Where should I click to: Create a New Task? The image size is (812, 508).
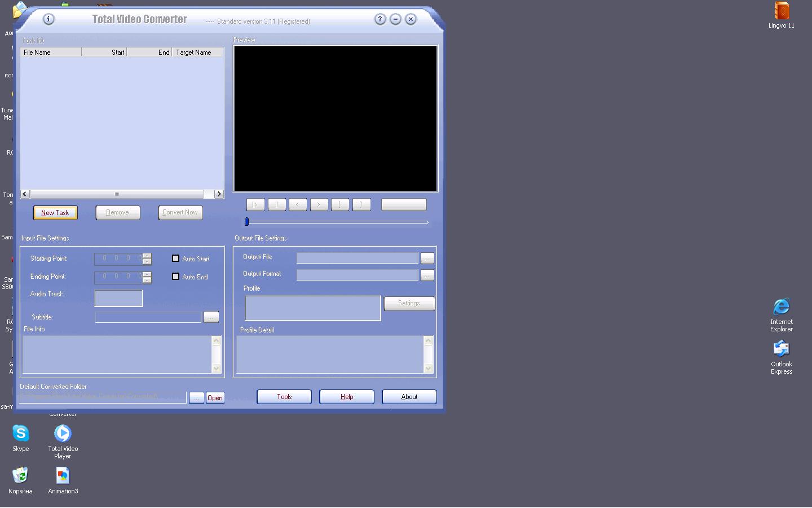[x=55, y=213]
